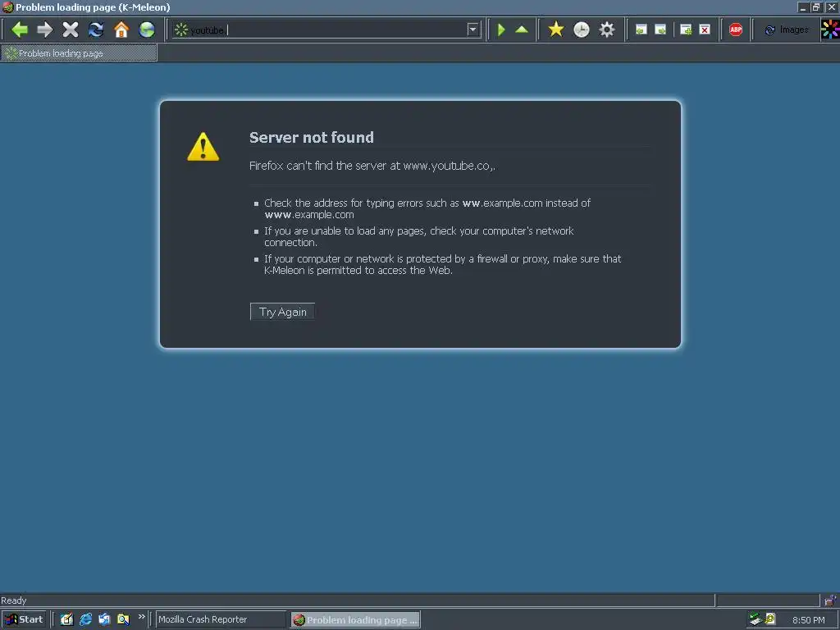
Task: Go up one level with the green up arrow
Action: pyautogui.click(x=521, y=30)
